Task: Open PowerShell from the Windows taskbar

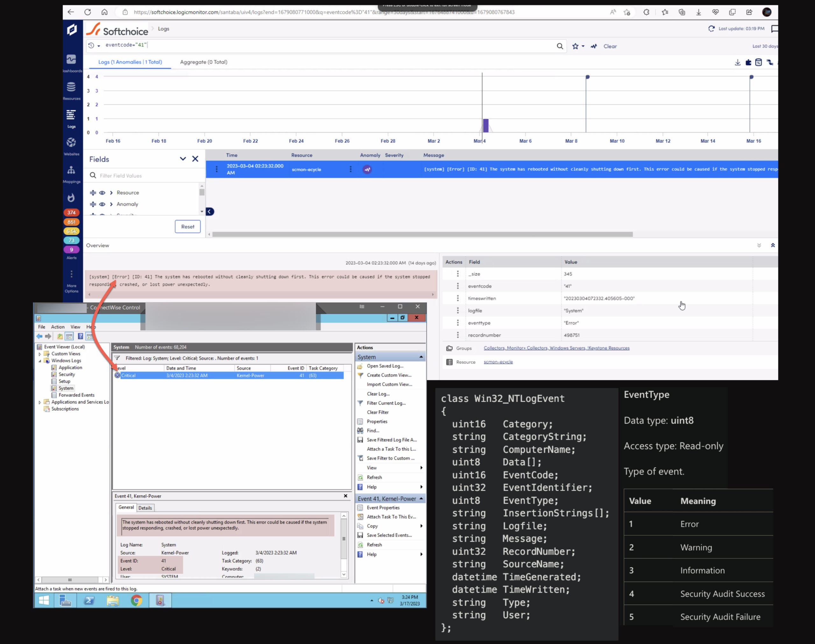Action: (89, 600)
